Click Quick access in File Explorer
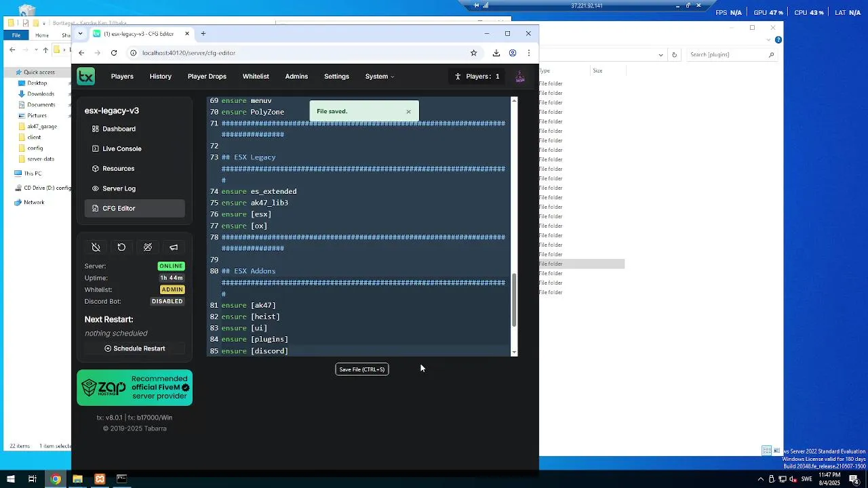868x488 pixels. 39,73
